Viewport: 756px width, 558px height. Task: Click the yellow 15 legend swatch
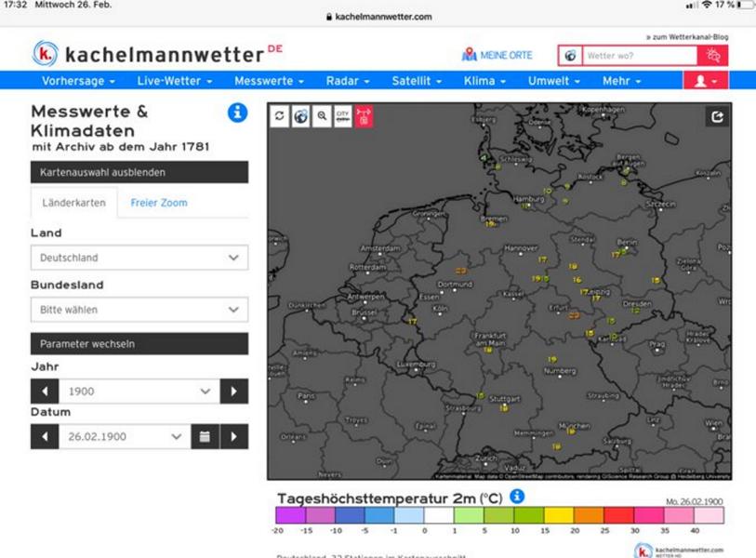coord(559,515)
